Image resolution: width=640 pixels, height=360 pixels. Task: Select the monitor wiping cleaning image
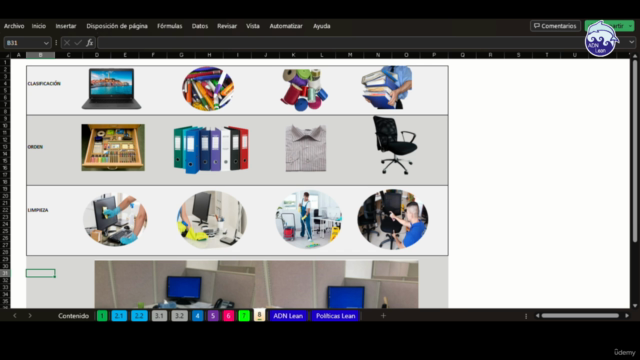coord(115,220)
